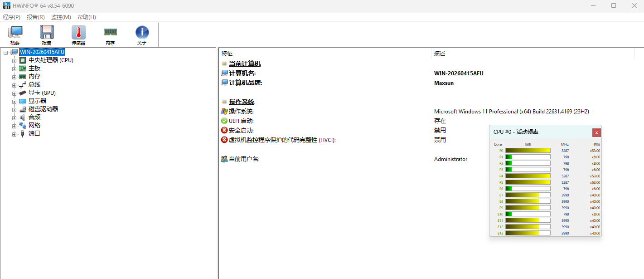Expand the 主板 tree node
644x279 pixels.
(x=14, y=69)
